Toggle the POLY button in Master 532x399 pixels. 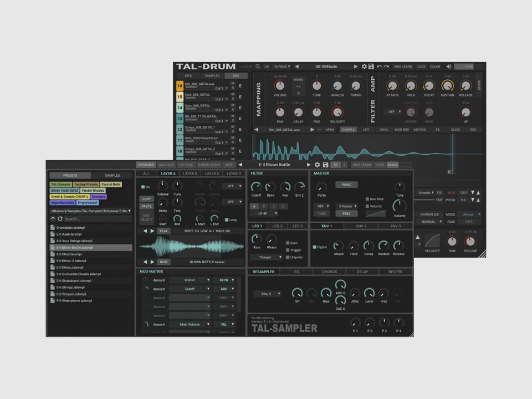coord(346,213)
